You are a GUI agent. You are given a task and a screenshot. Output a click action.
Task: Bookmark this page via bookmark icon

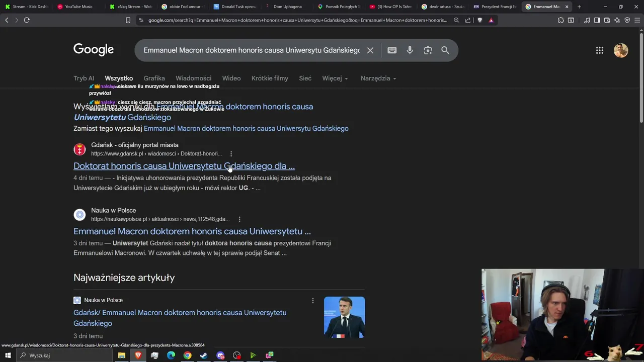[128, 20]
